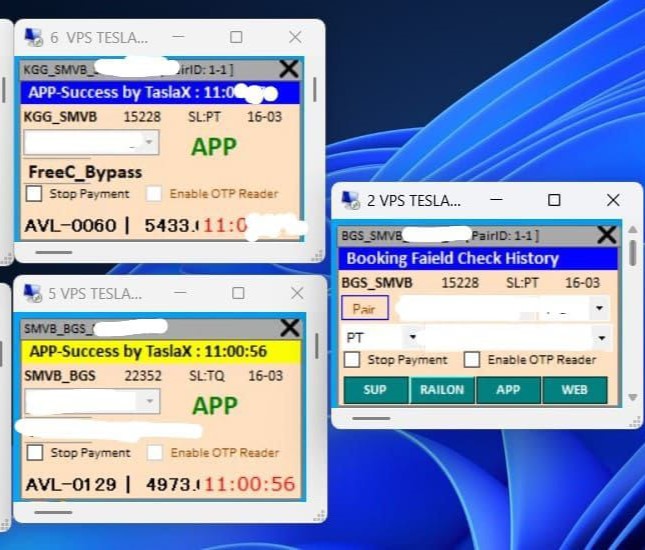The image size is (645, 550).
Task: Close the KGG_SMVB panel with black X
Action: tap(288, 69)
